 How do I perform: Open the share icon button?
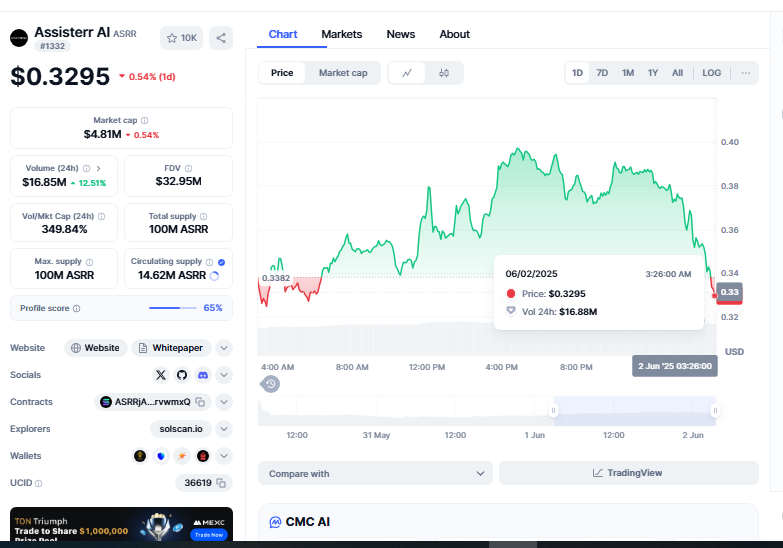221,38
